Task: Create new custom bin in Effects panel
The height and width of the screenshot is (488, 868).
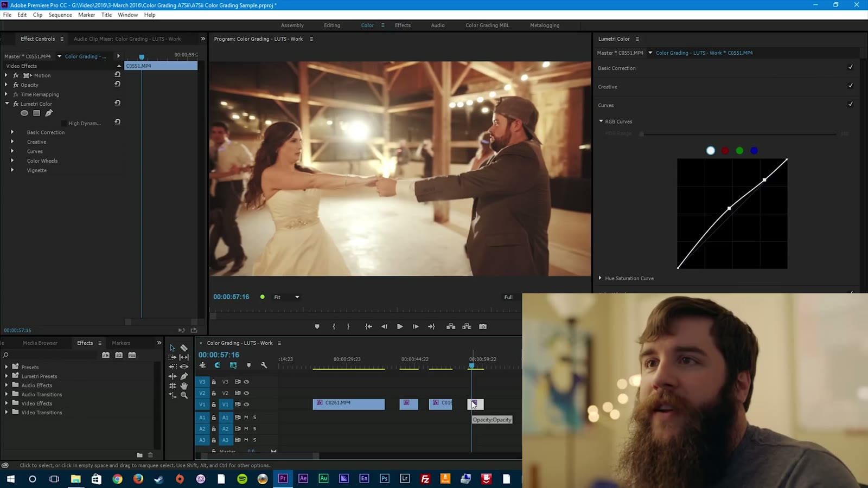Action: [139, 455]
